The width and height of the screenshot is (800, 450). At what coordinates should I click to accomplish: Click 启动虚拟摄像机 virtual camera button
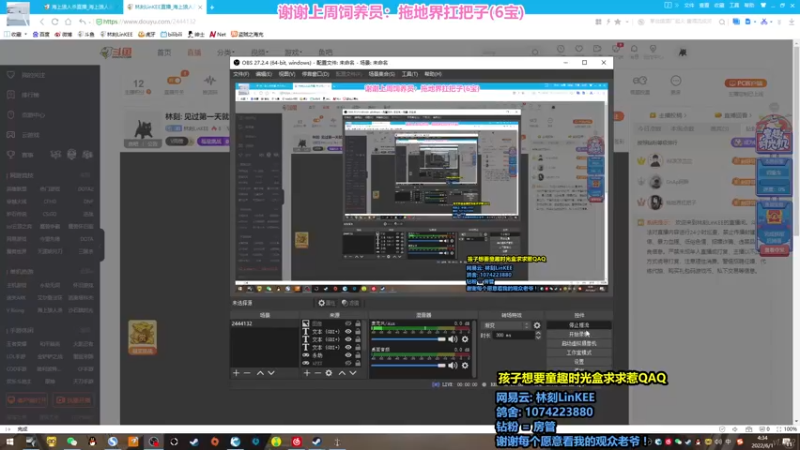click(579, 343)
